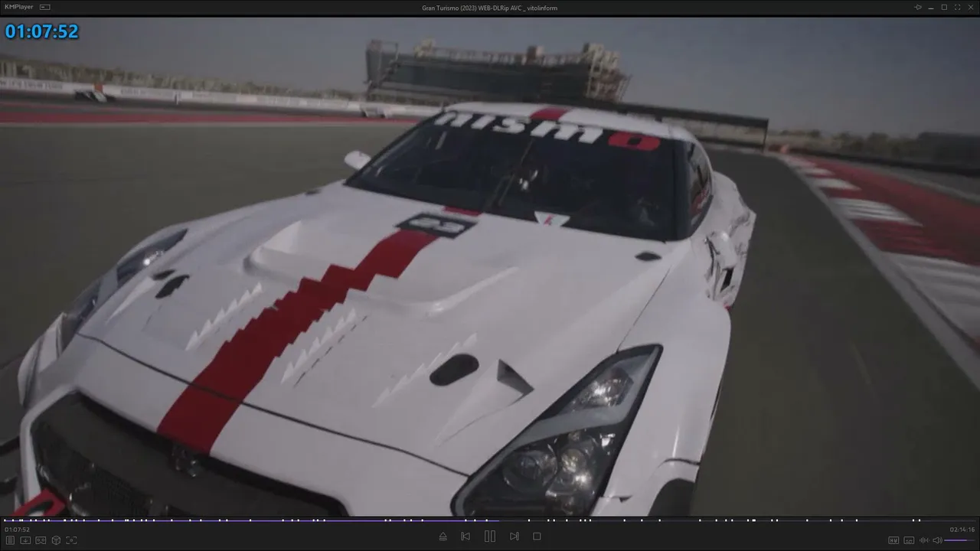Toggle the subtitles icon
Viewport: 980px width, 551px height.
click(909, 540)
